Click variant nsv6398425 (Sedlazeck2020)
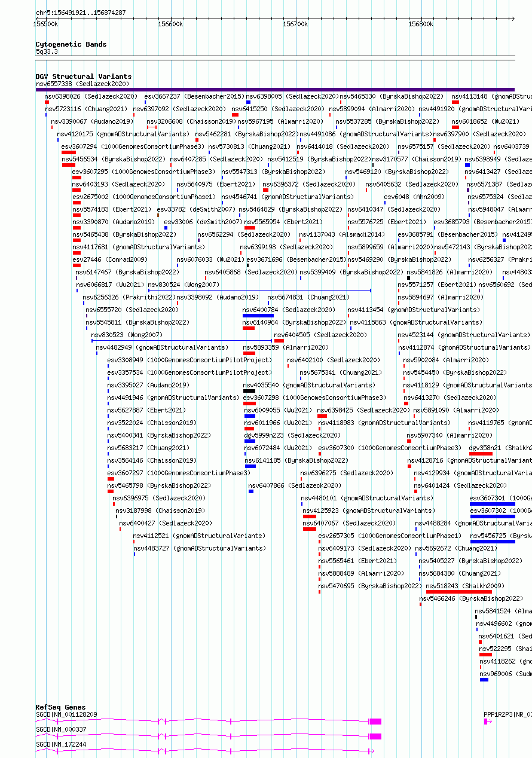Screen dimensions: 532x758 [x=364, y=410]
